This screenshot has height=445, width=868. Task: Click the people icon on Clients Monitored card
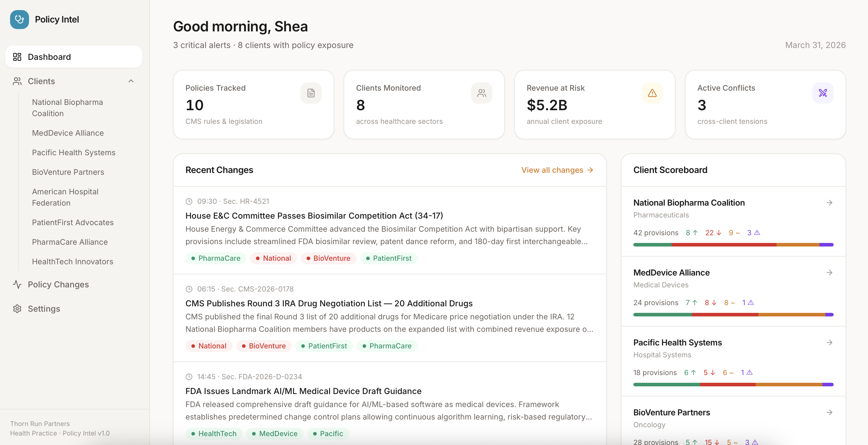(x=481, y=93)
